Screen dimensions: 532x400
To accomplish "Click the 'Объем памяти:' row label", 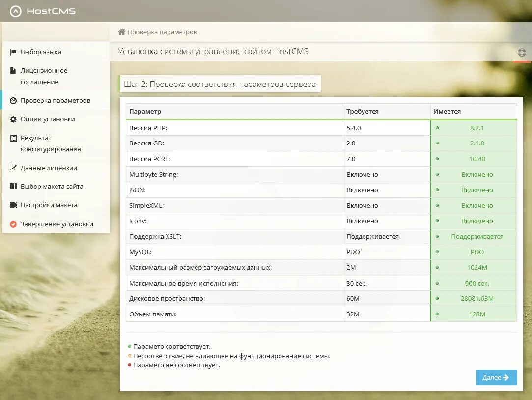I will click(153, 314).
